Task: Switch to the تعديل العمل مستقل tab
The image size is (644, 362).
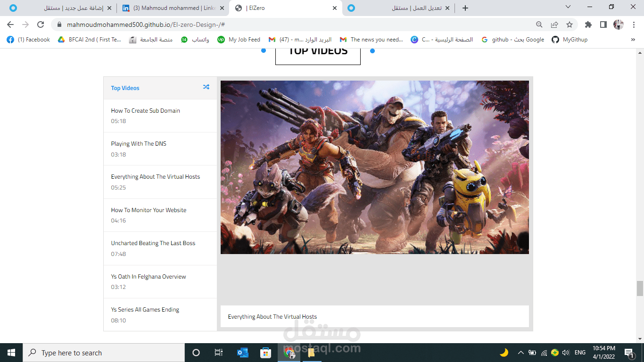Action: [399, 8]
